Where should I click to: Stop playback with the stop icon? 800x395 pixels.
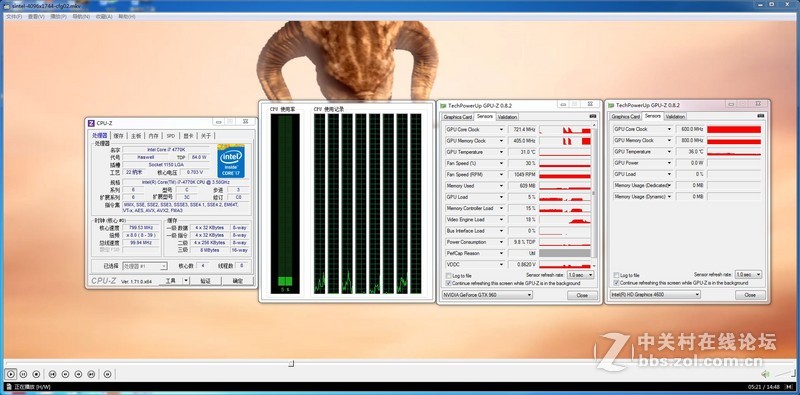(x=36, y=374)
